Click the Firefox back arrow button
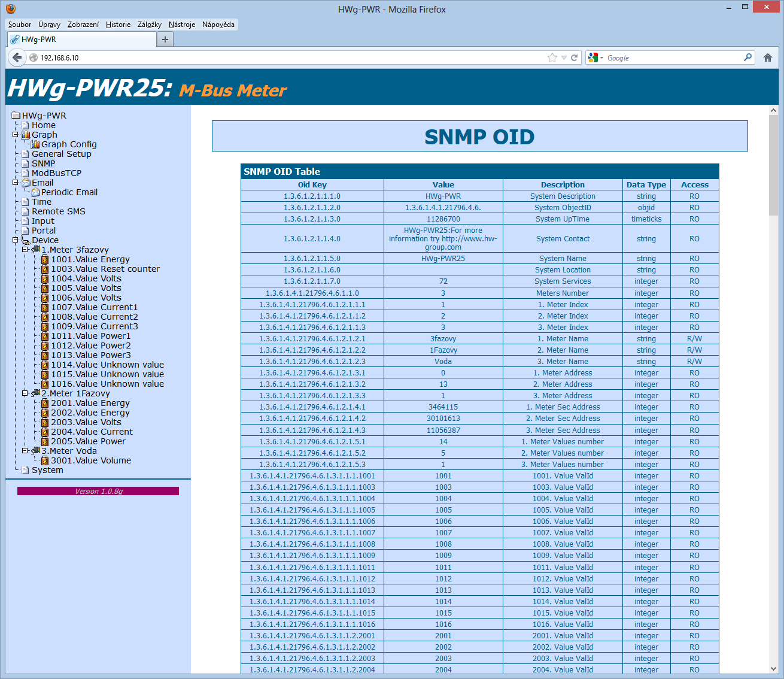784x679 pixels. [17, 57]
